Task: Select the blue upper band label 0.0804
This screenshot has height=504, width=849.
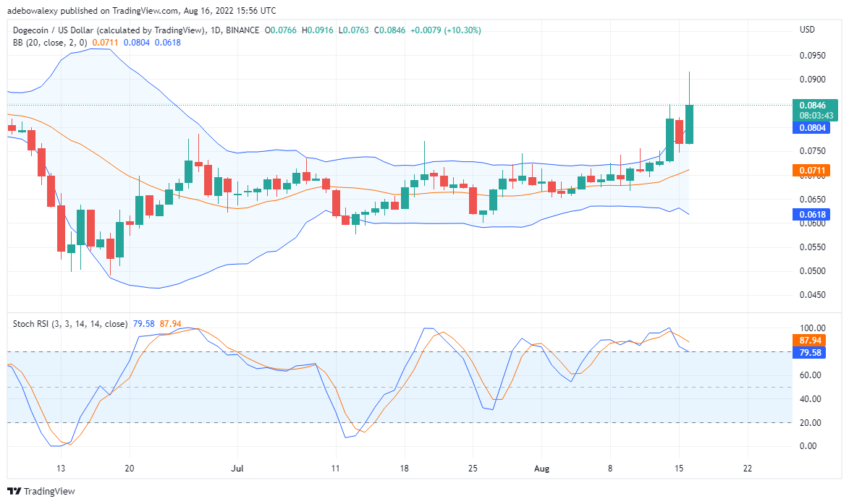Action: (x=811, y=127)
